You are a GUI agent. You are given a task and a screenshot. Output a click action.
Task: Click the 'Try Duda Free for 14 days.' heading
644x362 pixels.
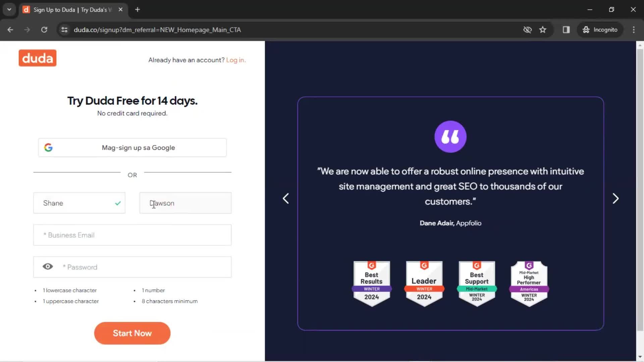coord(132,101)
